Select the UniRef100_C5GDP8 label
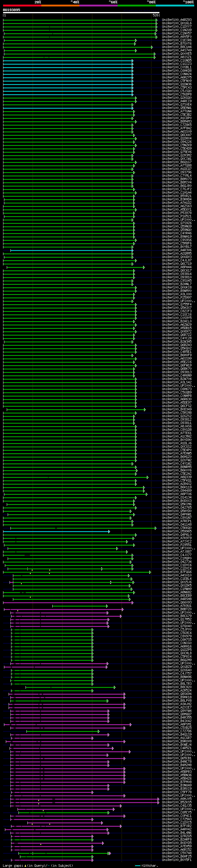Viewport: 197px width, 868px height. point(177,94)
